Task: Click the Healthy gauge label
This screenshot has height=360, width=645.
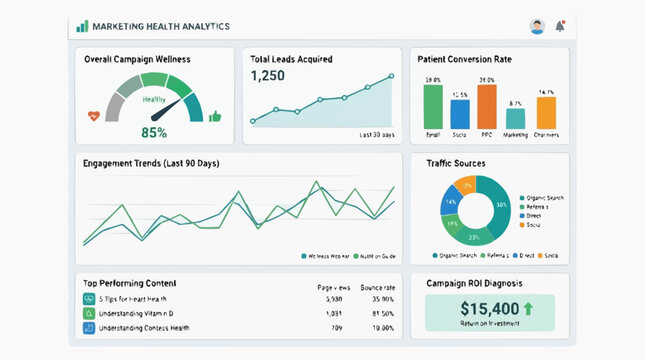Action: coord(154,99)
